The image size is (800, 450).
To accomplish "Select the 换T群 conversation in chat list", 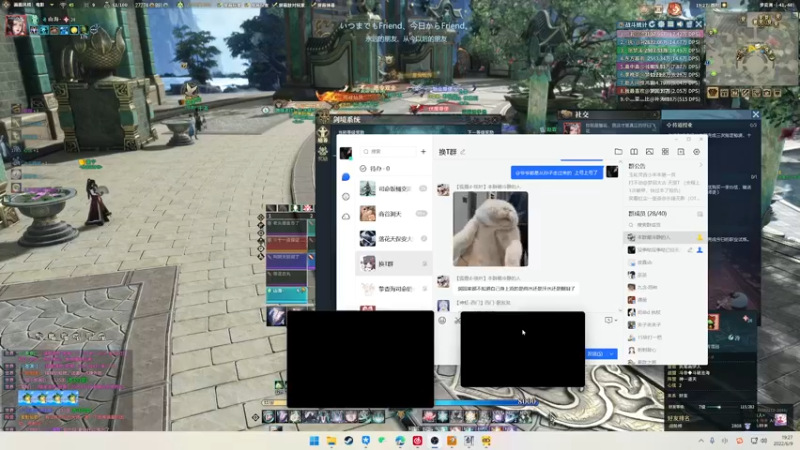I will (394, 264).
